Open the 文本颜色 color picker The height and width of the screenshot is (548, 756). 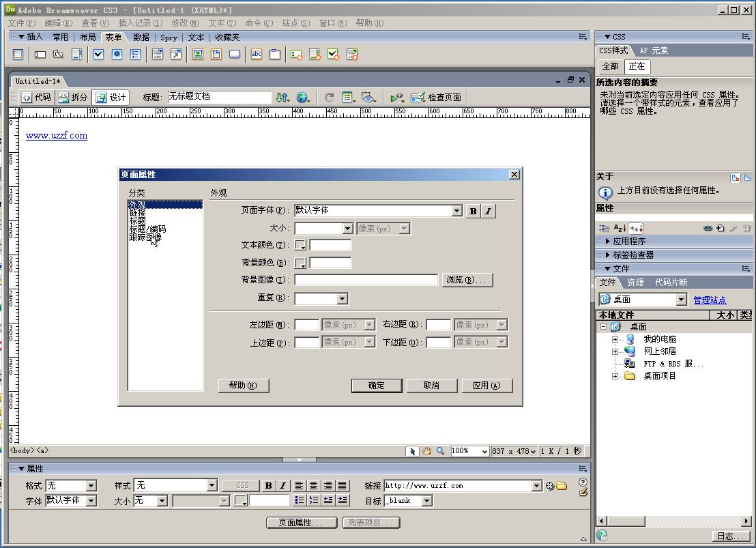(x=300, y=245)
